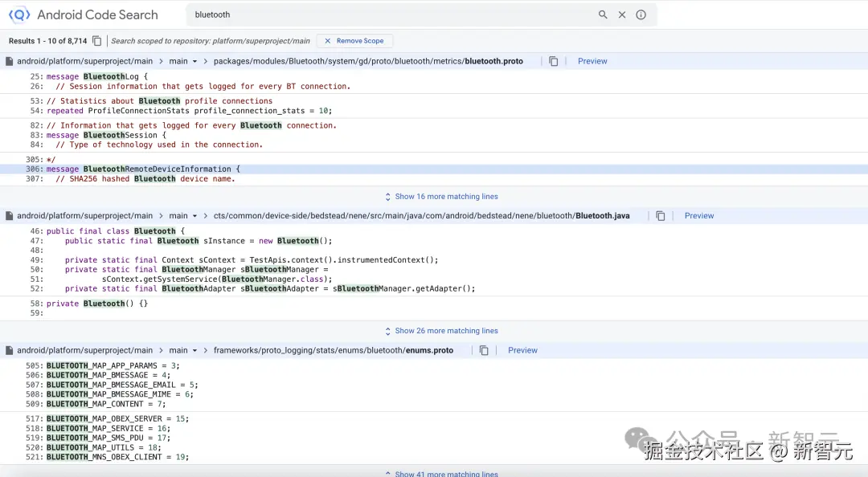
Task: Open main branch dropdown for Bluetooth.java
Action: [x=183, y=216]
